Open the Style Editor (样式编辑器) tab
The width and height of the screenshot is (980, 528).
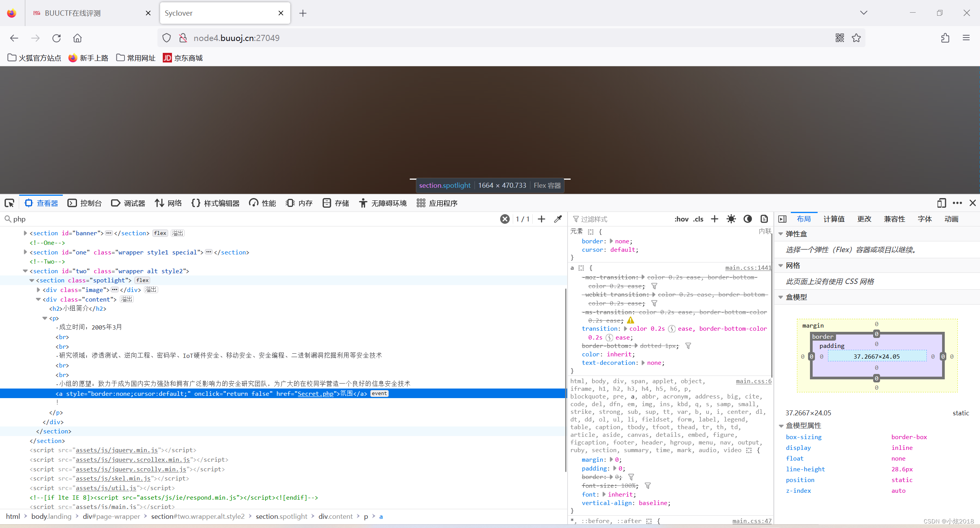(x=216, y=203)
